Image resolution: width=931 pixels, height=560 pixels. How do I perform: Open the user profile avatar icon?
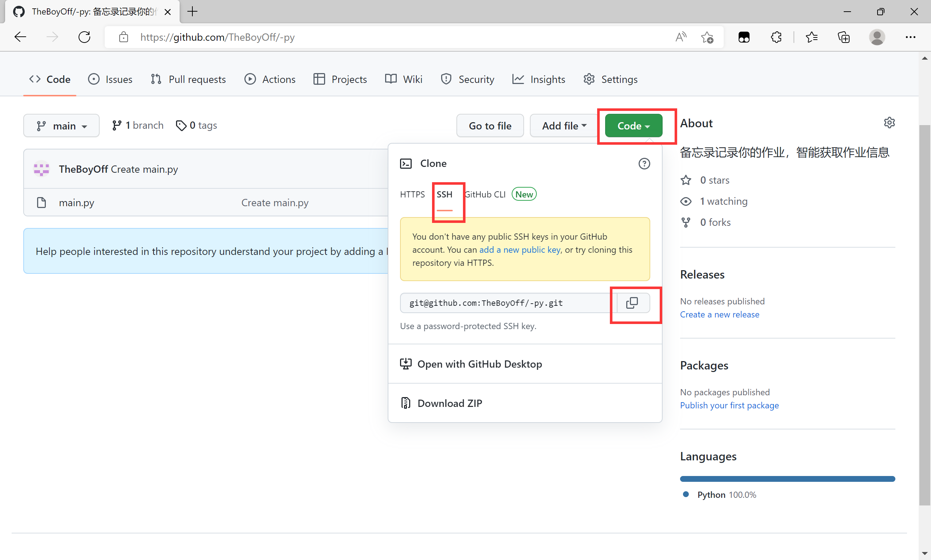pos(877,37)
